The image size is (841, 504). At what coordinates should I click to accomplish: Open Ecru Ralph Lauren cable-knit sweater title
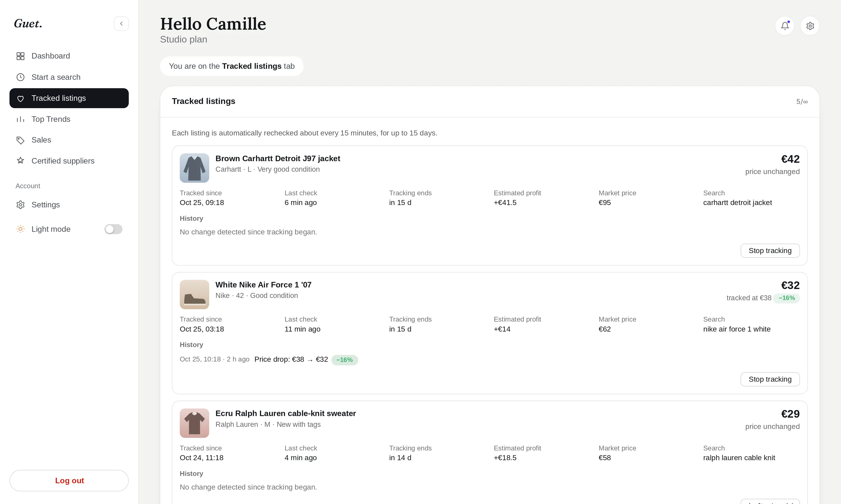[285, 413]
